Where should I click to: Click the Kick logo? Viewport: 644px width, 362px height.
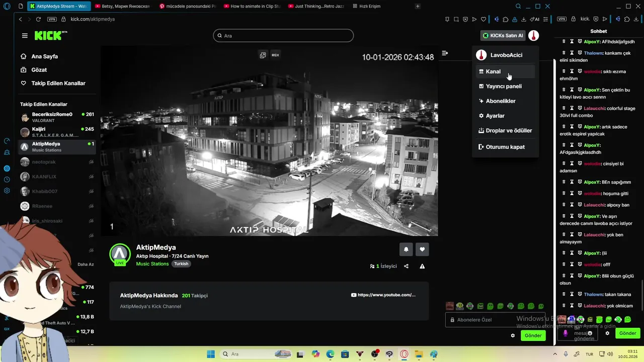pos(50,35)
